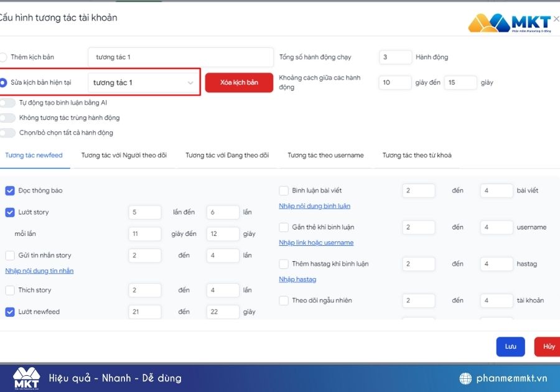Click the MKT logo in bottom banner
This screenshot has width=560, height=392.
pyautogui.click(x=26, y=378)
